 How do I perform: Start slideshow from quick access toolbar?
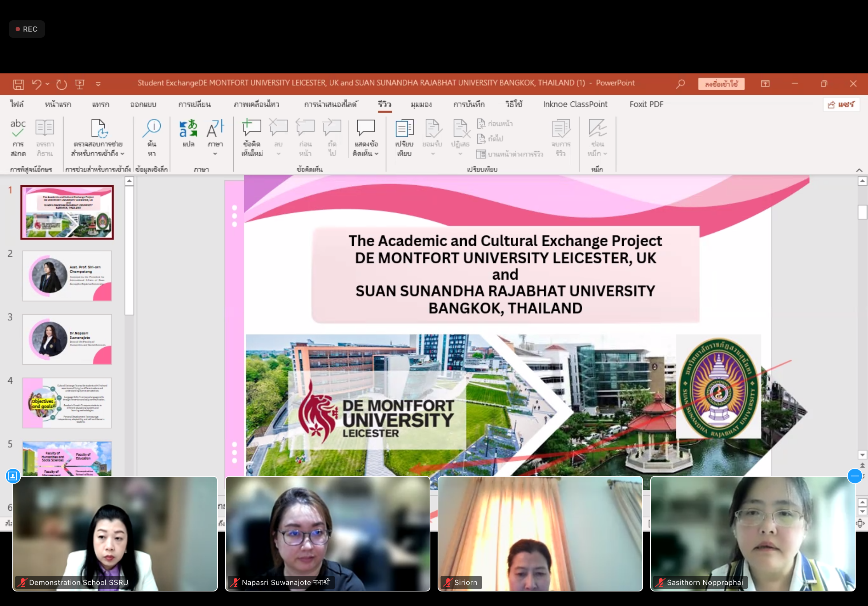coord(80,84)
